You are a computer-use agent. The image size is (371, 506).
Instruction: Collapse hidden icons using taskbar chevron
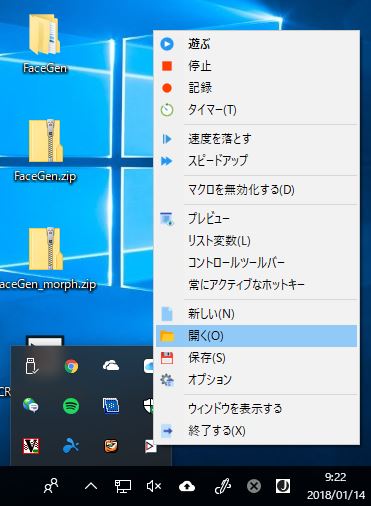coord(91,487)
